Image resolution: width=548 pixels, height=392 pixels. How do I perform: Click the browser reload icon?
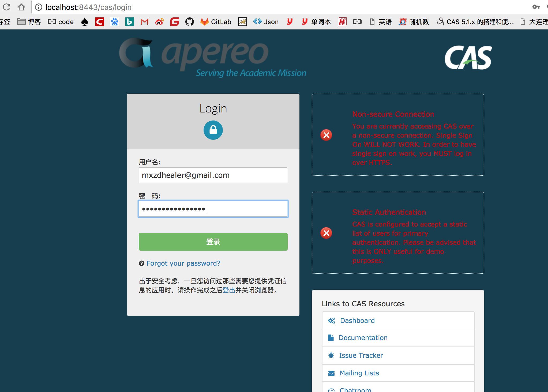point(7,7)
